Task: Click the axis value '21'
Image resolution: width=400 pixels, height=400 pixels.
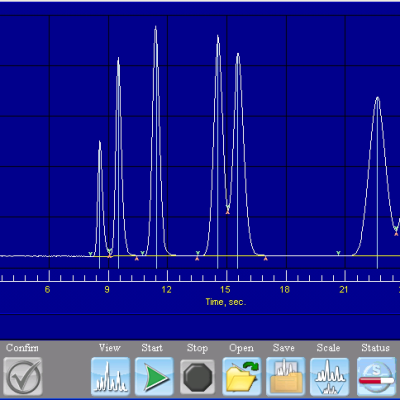Action: coord(344,289)
